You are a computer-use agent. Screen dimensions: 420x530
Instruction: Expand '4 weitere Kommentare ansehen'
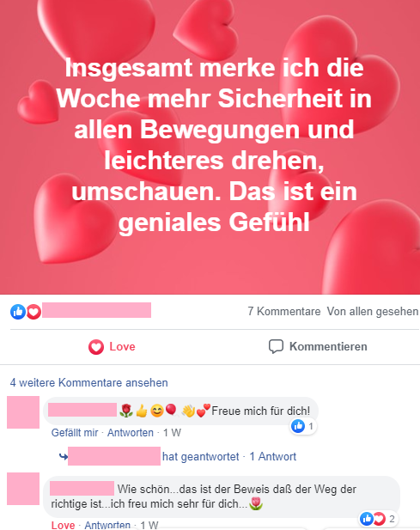tap(88, 382)
